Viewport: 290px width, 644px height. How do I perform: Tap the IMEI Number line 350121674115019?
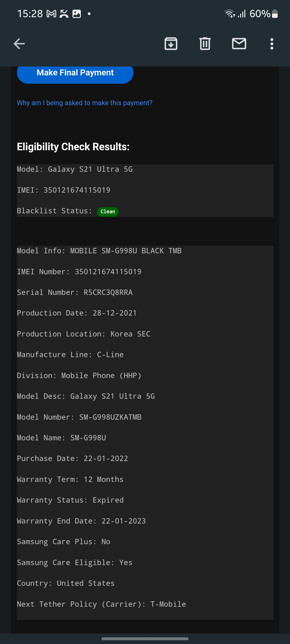click(79, 272)
